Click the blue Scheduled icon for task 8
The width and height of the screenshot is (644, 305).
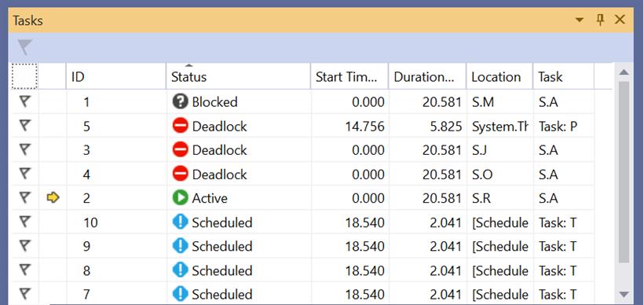click(x=181, y=270)
